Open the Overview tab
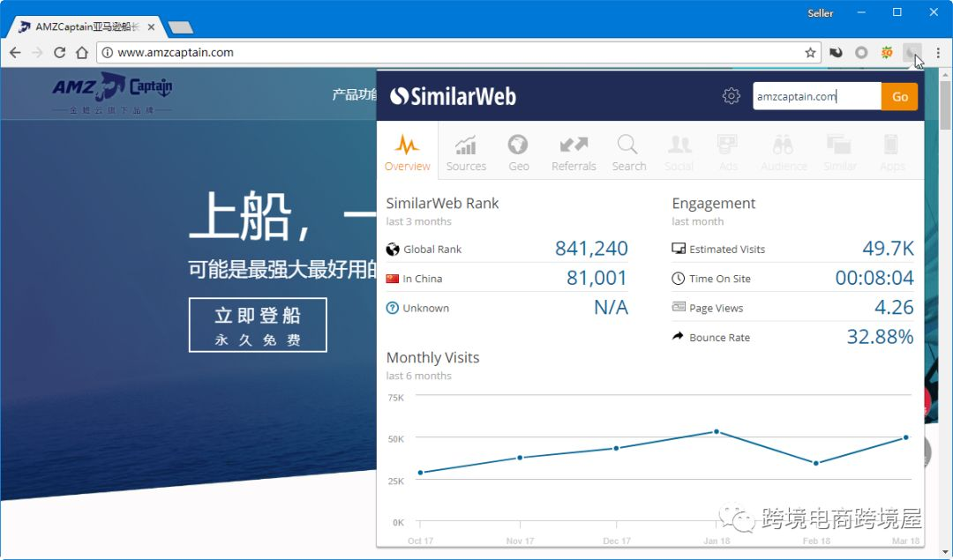 pos(407,152)
